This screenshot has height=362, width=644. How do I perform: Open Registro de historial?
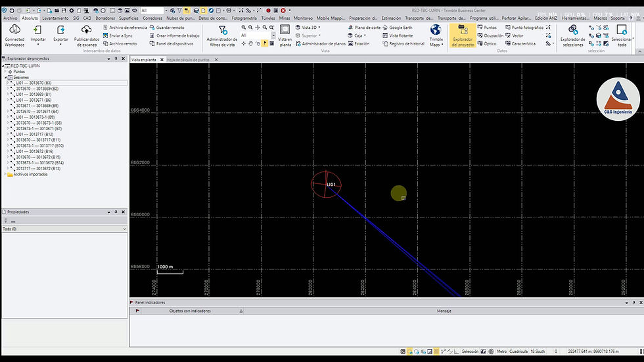pos(403,43)
